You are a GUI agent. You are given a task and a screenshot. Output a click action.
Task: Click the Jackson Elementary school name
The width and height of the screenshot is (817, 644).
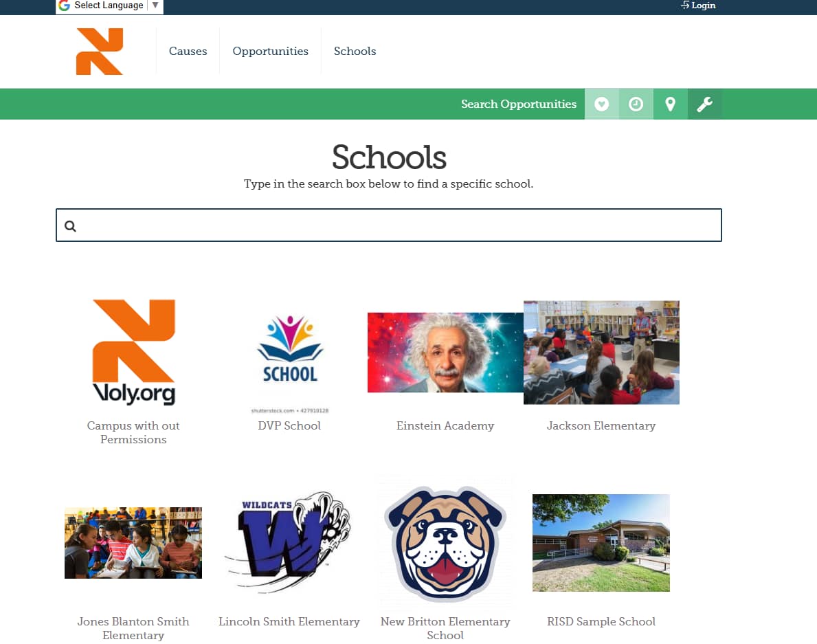[x=601, y=425]
